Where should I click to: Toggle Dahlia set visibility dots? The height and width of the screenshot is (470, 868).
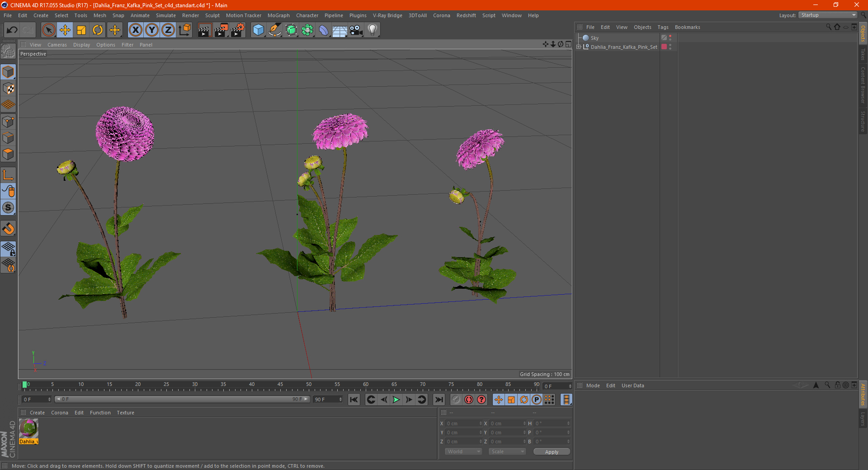pos(670,47)
